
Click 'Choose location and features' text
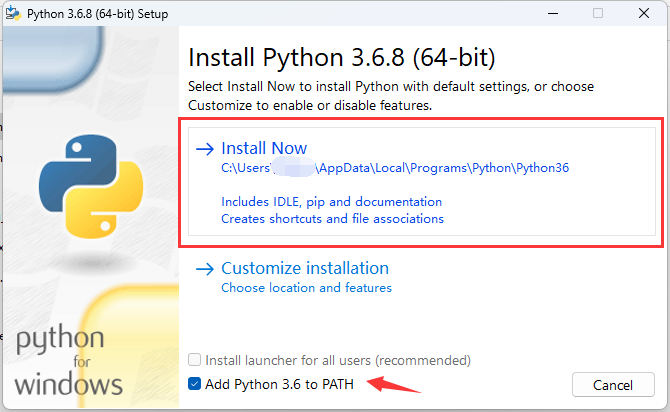coord(306,288)
